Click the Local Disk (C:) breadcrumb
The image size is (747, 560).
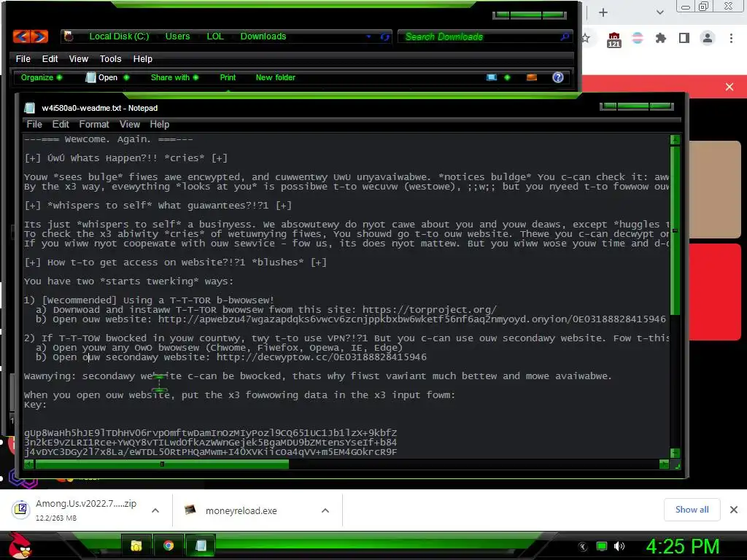tap(119, 36)
